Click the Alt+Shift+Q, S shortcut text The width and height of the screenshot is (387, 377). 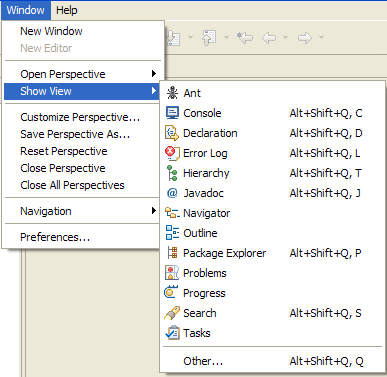point(325,313)
